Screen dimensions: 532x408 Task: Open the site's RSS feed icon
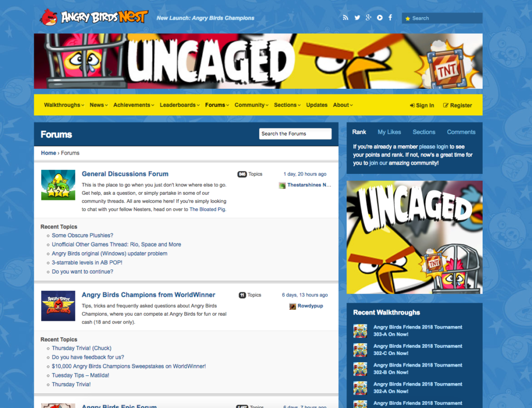coord(345,17)
